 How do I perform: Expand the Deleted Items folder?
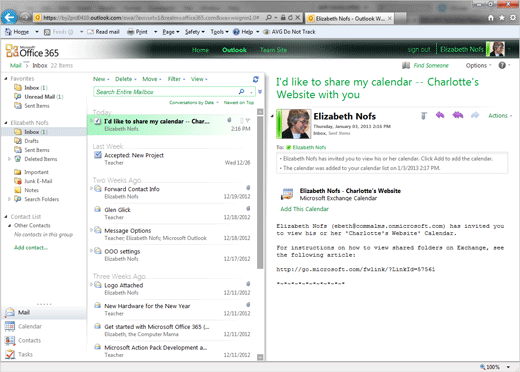pyautogui.click(x=9, y=159)
